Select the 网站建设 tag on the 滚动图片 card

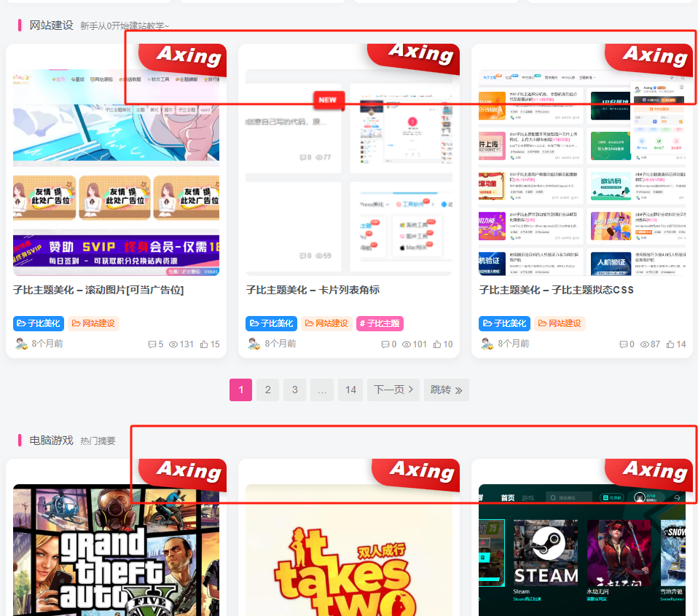[93, 323]
